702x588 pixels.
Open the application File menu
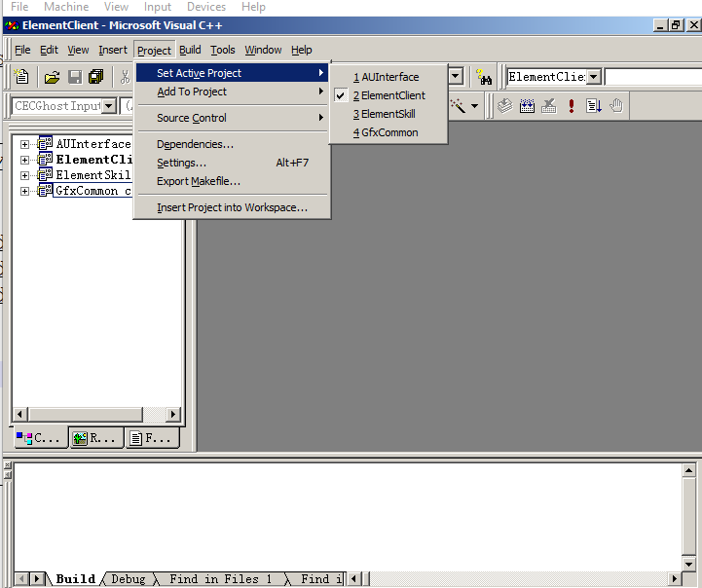(22, 50)
